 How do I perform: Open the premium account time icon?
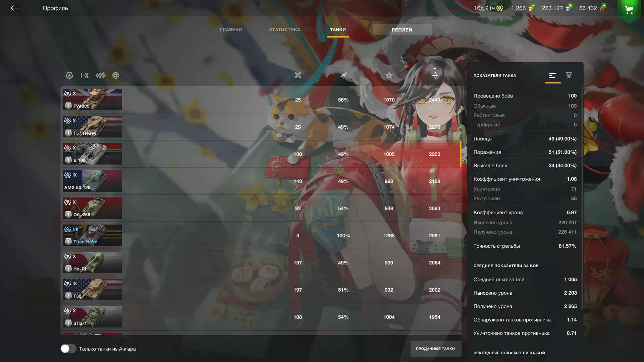click(x=500, y=8)
